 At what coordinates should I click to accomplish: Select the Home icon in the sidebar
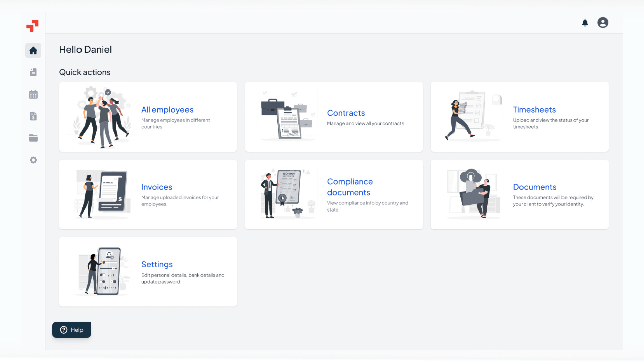click(x=33, y=51)
